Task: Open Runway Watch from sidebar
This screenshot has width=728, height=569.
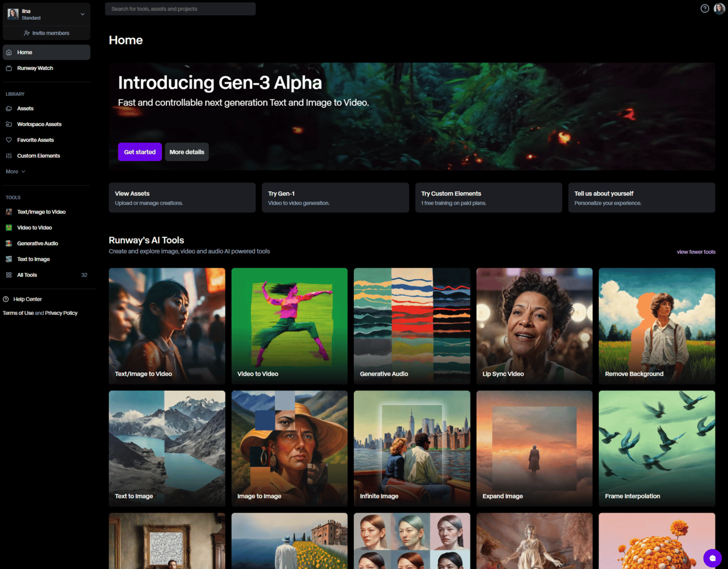Action: [x=46, y=68]
